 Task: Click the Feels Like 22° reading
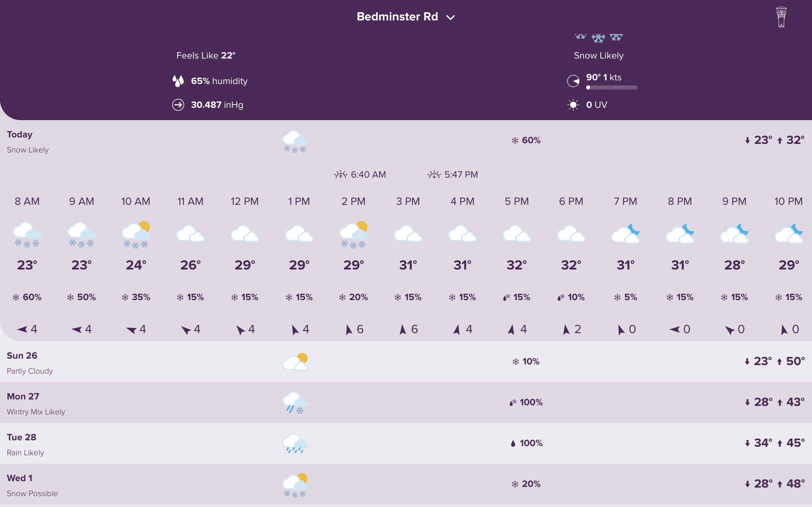(206, 55)
